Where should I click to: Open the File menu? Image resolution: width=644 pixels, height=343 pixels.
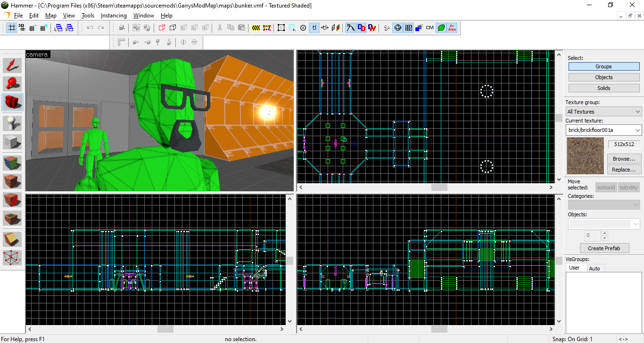click(x=18, y=16)
